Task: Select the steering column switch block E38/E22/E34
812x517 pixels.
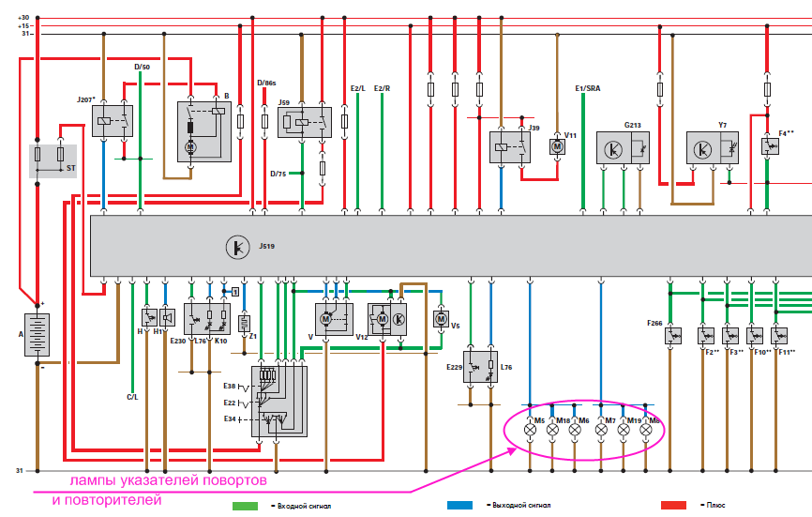Action: point(279,402)
